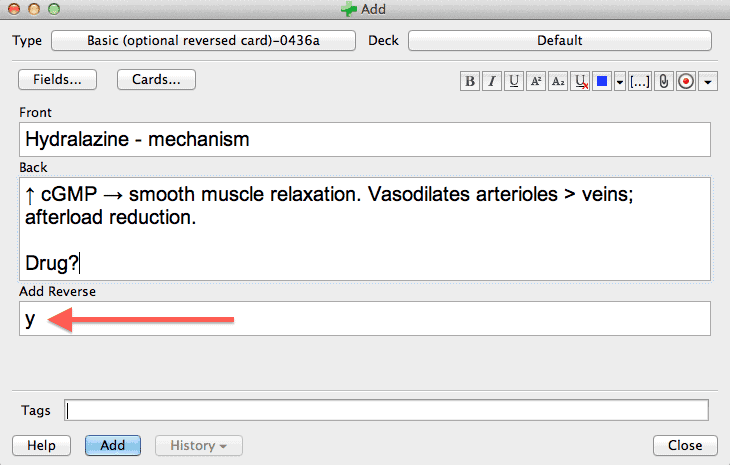Open the Fields... editor
This screenshot has height=465, width=730.
(57, 80)
